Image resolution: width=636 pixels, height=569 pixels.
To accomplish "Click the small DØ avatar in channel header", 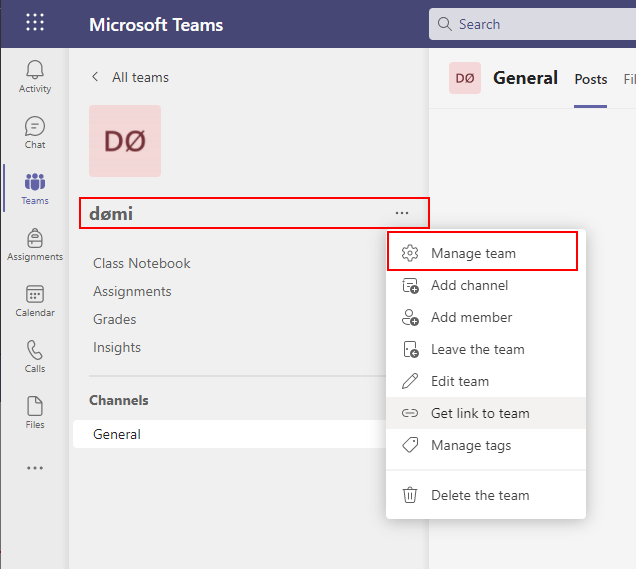I will pos(465,78).
